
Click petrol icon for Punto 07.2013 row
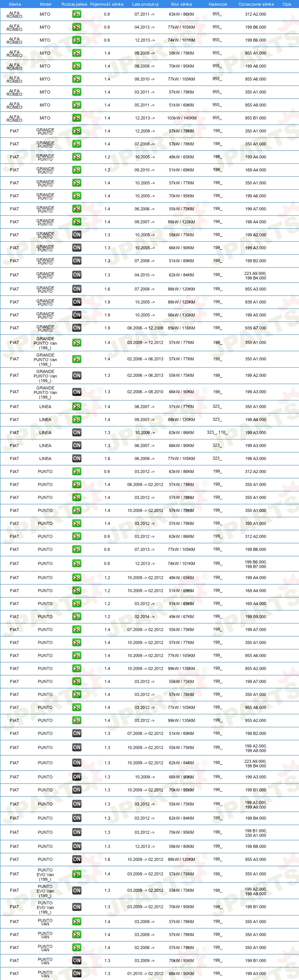76,549
